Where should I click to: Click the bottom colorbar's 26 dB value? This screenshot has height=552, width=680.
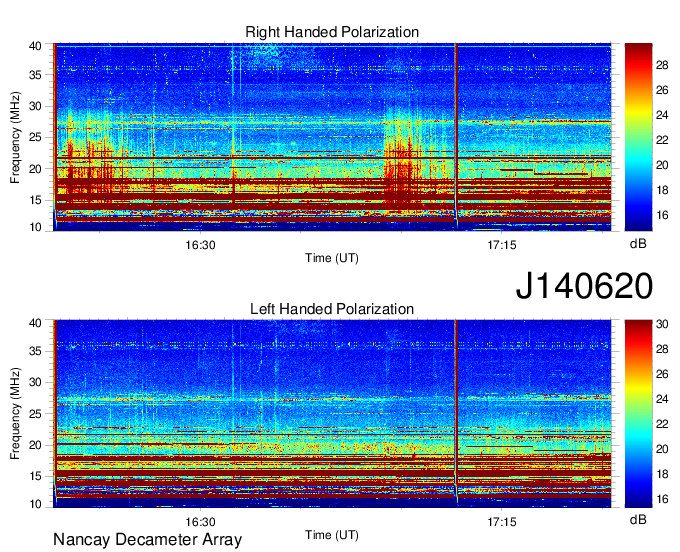662,374
